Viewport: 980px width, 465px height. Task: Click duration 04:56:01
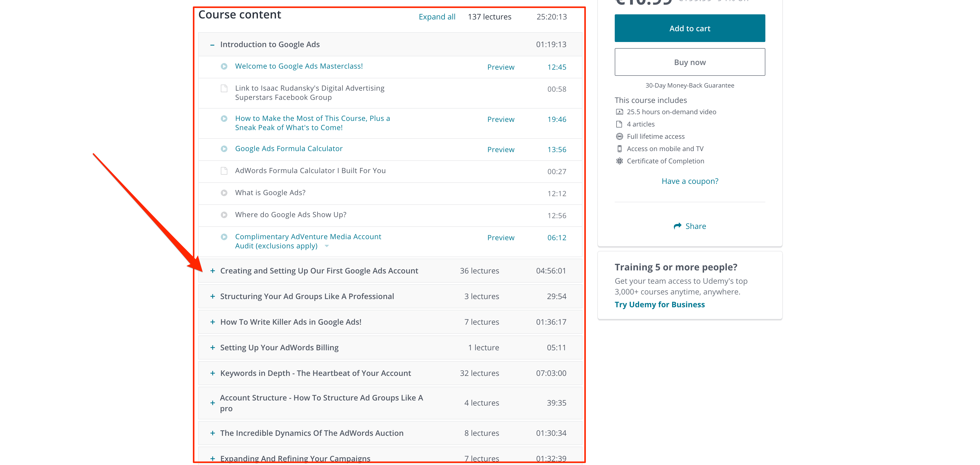click(x=551, y=271)
